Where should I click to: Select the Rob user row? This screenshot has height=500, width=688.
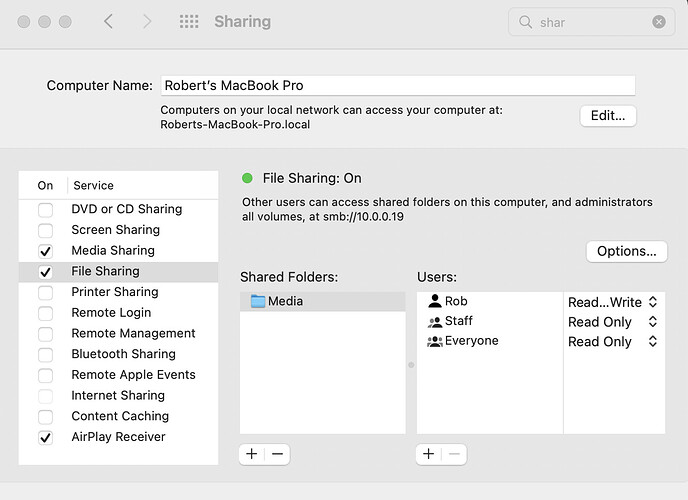[490, 301]
